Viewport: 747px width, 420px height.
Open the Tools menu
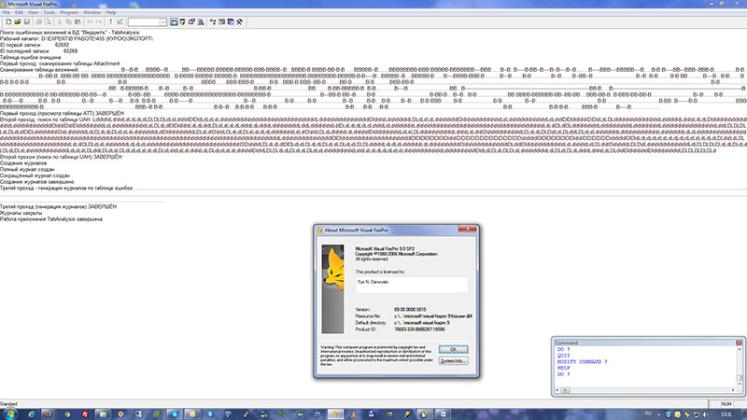tap(49, 12)
